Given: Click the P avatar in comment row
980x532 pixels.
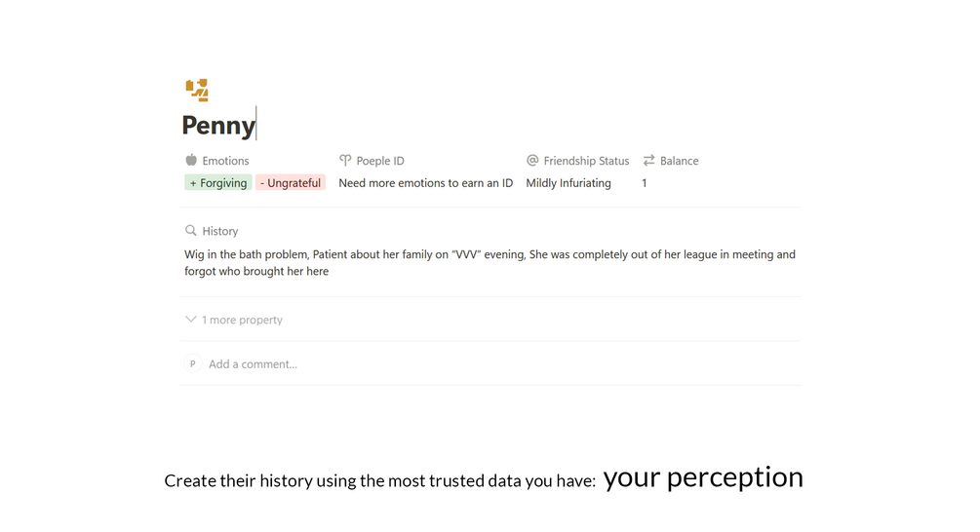Looking at the screenshot, I should [192, 363].
